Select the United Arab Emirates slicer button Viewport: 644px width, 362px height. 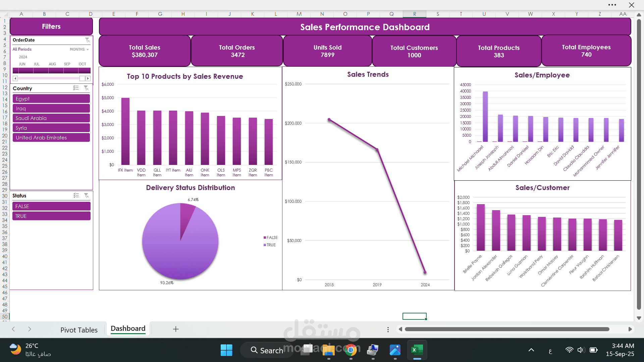(x=51, y=138)
